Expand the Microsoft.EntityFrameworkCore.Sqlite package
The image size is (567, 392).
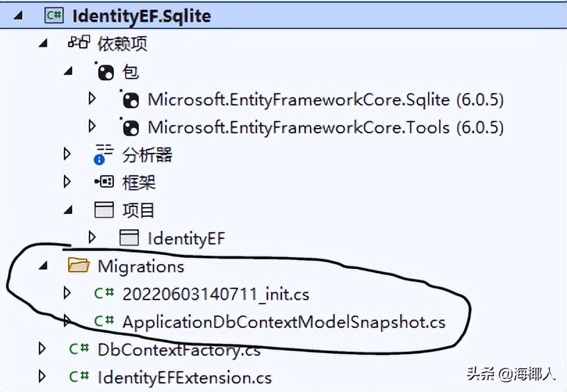tap(92, 99)
